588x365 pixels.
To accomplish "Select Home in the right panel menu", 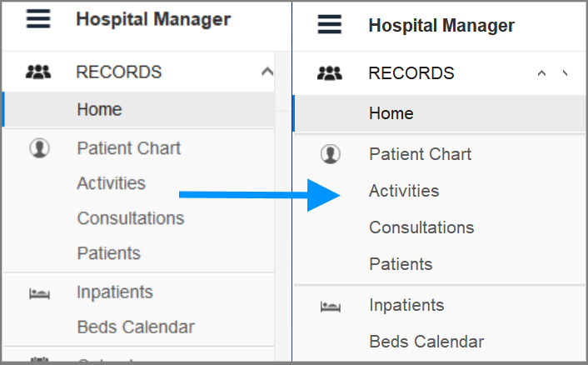I will [x=391, y=113].
